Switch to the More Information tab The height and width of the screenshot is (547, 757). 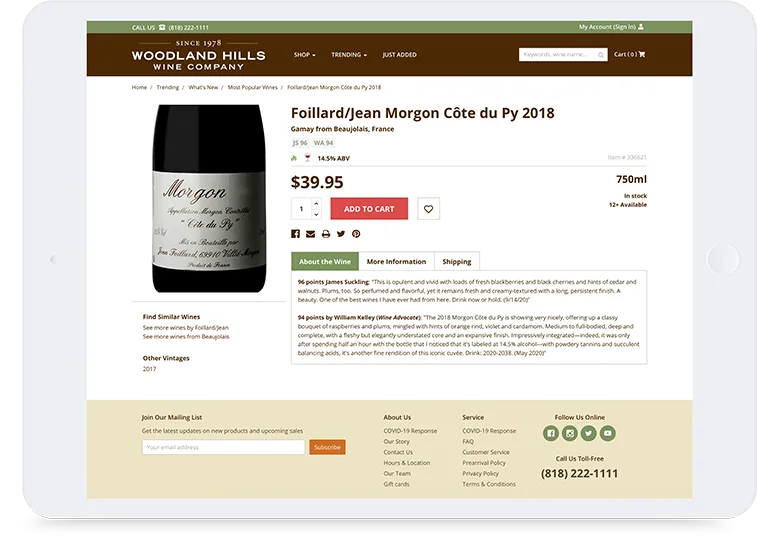tap(396, 262)
